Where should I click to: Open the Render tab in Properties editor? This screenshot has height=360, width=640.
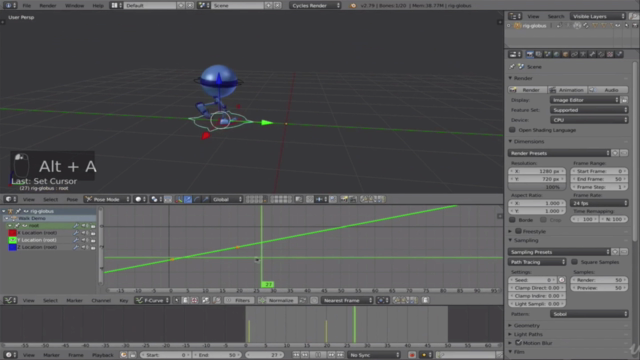530,54
